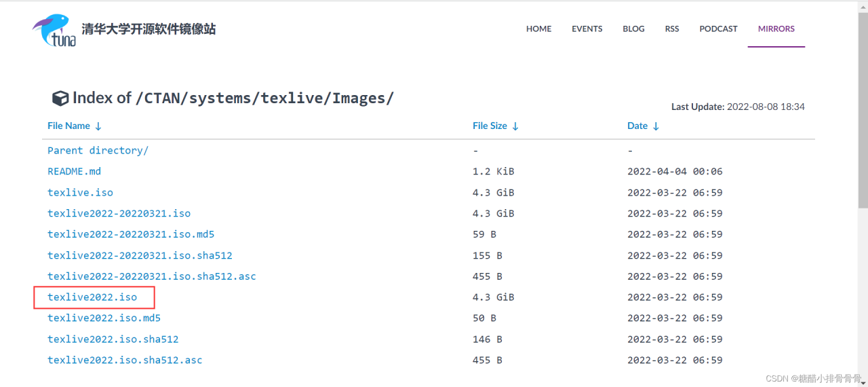The height and width of the screenshot is (387, 868).
Task: Click the box icon beside Index of
Action: (60, 98)
